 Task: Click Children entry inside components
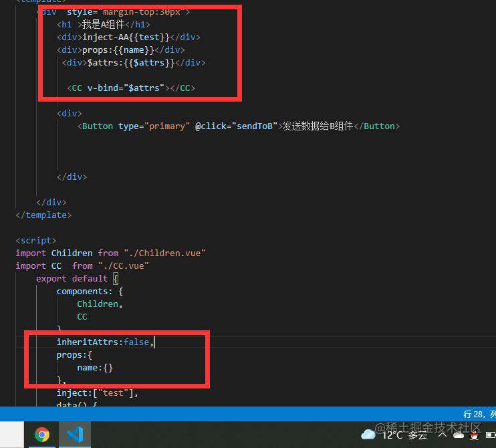pos(98,304)
